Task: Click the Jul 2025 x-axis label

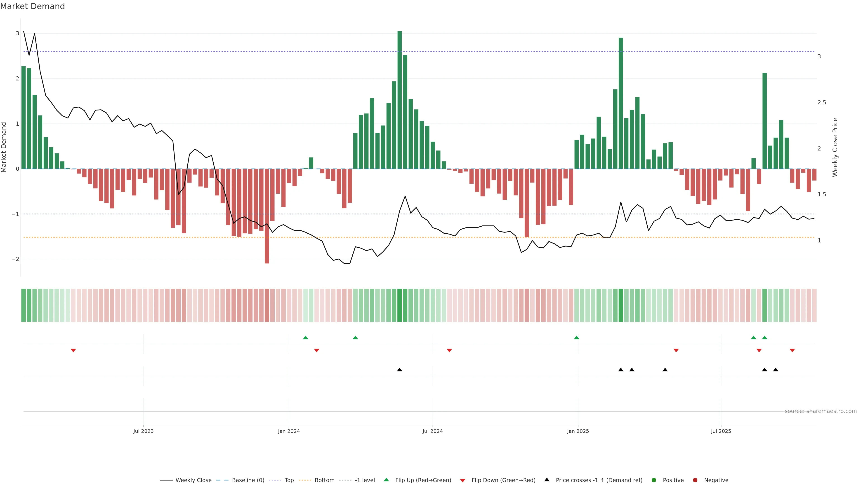Action: click(721, 431)
